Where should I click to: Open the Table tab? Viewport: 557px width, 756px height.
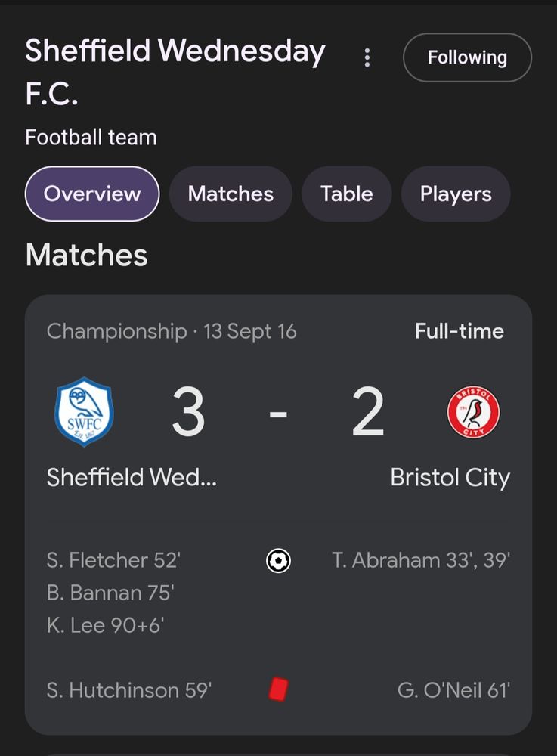coord(346,194)
